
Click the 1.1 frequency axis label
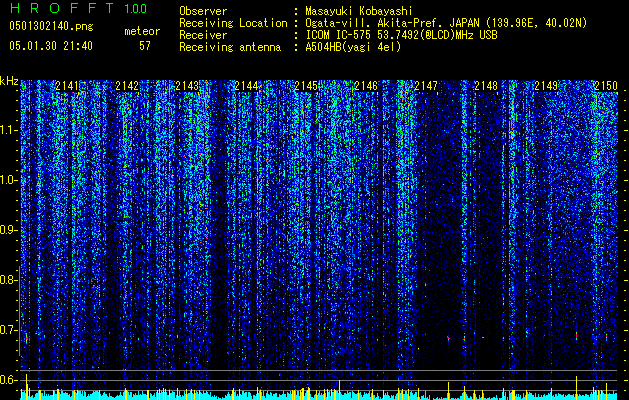9,130
